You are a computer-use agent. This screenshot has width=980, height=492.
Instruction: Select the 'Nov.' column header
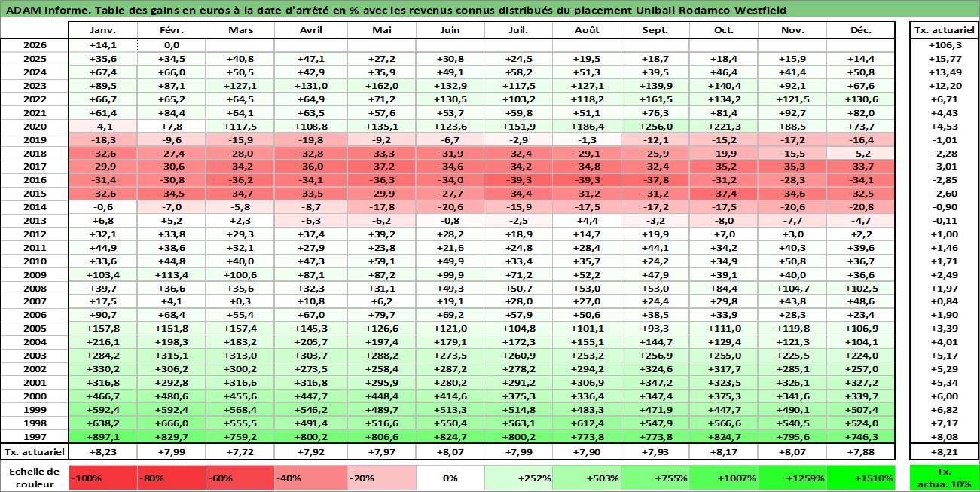click(x=792, y=31)
